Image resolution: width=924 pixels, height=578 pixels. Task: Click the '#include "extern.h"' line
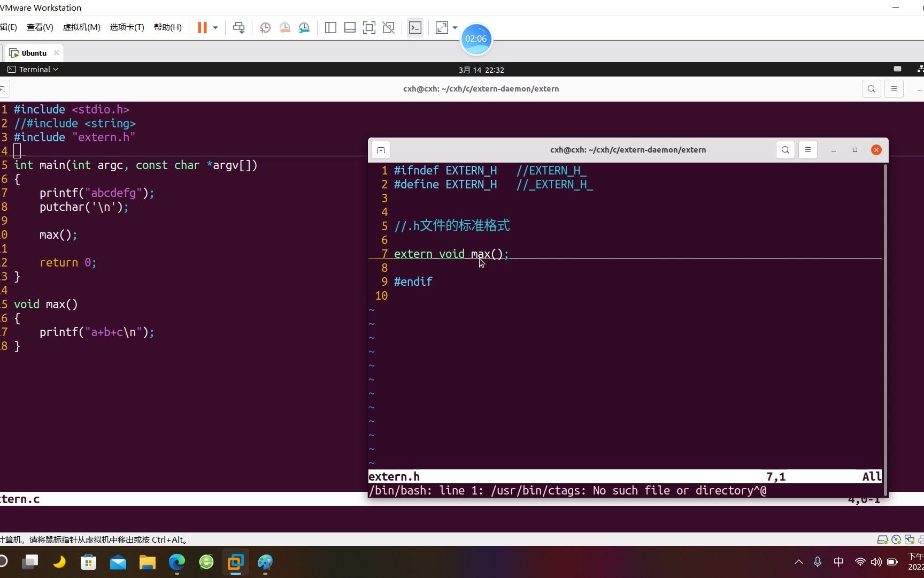[74, 137]
